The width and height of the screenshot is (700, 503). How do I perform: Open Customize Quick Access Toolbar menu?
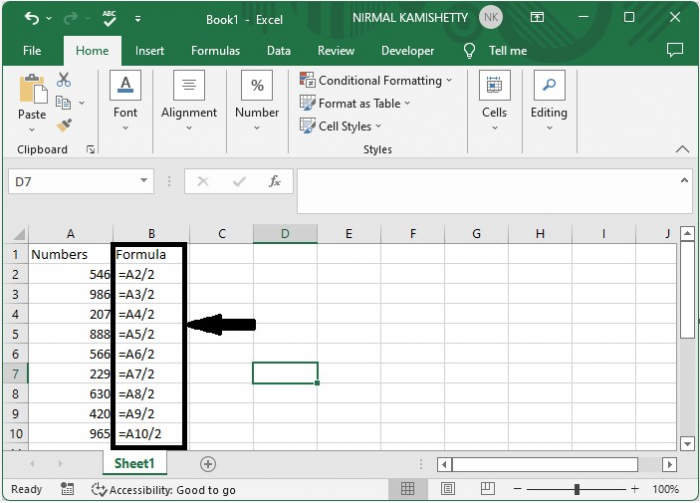coord(138,19)
